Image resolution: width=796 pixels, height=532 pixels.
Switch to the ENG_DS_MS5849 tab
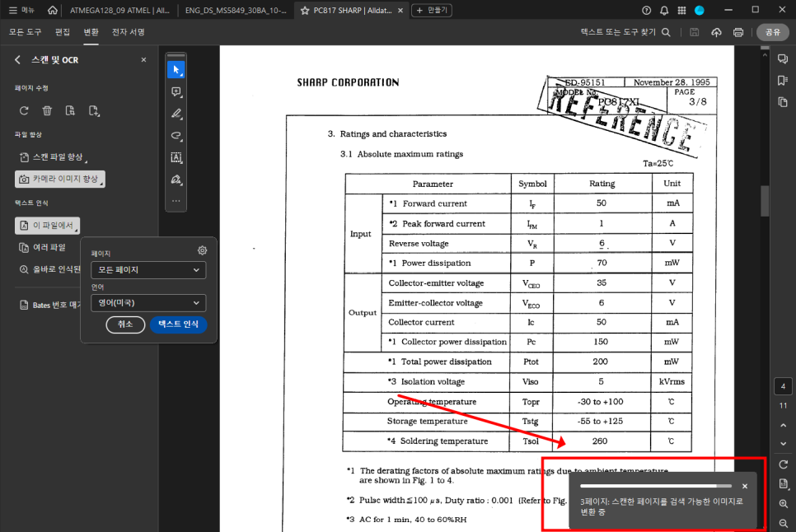[x=236, y=10]
